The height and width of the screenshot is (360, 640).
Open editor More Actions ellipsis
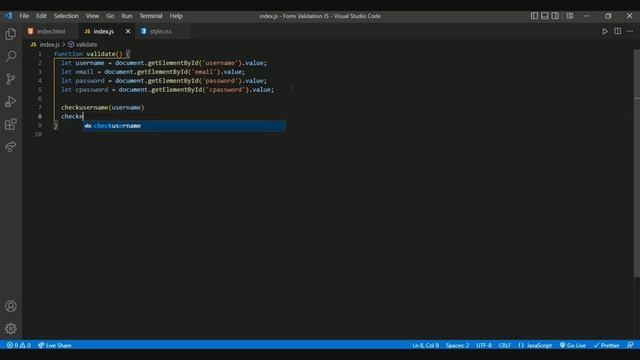[630, 31]
